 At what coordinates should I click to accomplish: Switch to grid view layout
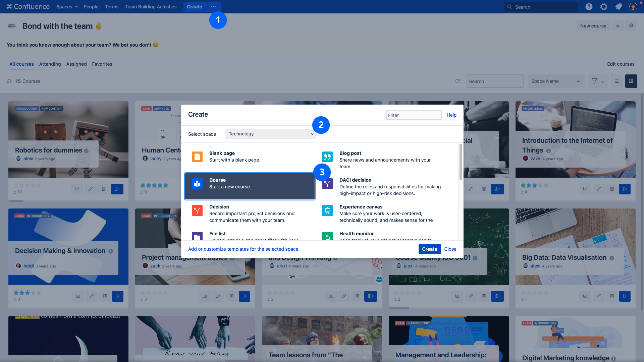(x=631, y=81)
